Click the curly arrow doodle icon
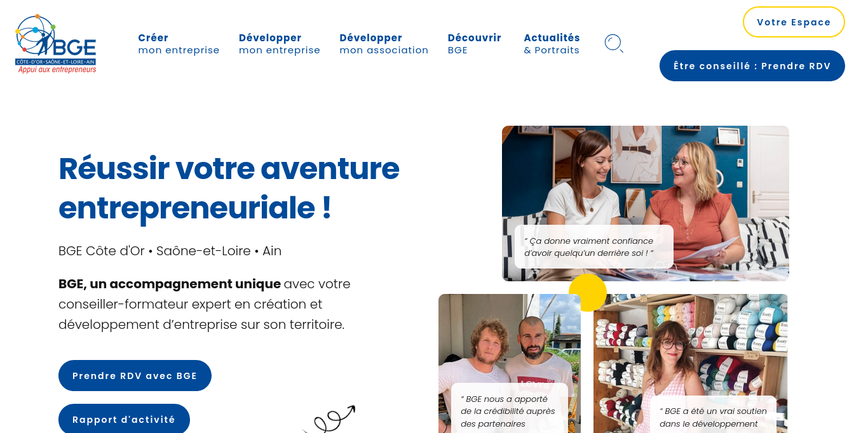Image resolution: width=868 pixels, height=433 pixels. coord(330,419)
